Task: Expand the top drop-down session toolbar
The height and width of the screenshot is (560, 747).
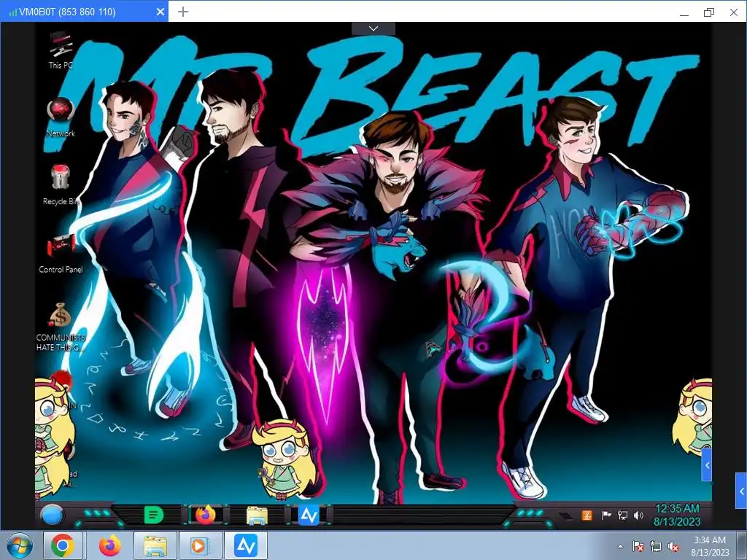Action: (x=373, y=28)
